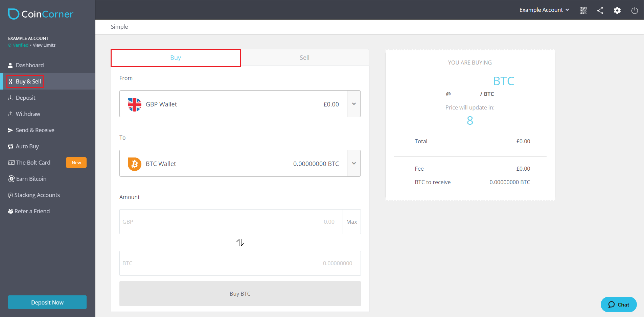Open Refer a Friend page

[x=47, y=211]
